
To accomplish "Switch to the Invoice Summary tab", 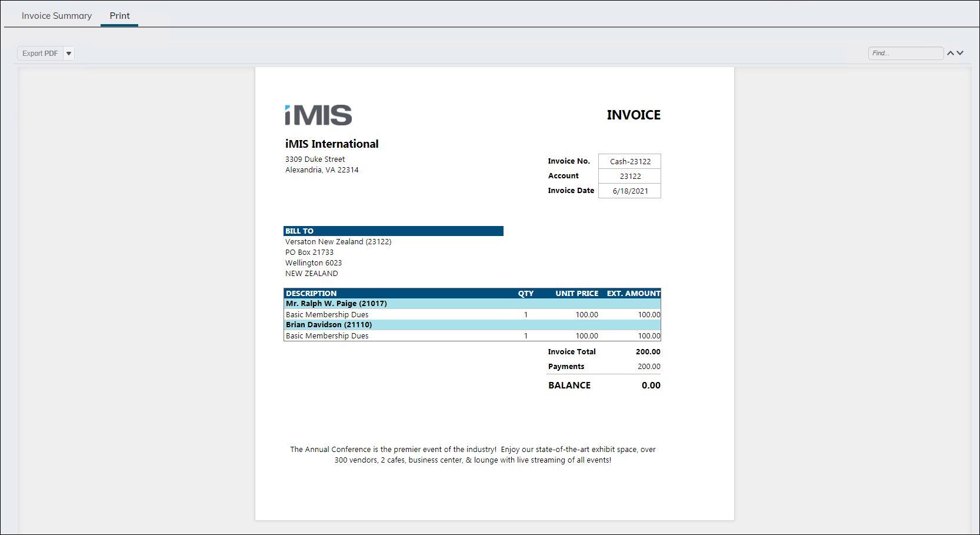I will [56, 16].
